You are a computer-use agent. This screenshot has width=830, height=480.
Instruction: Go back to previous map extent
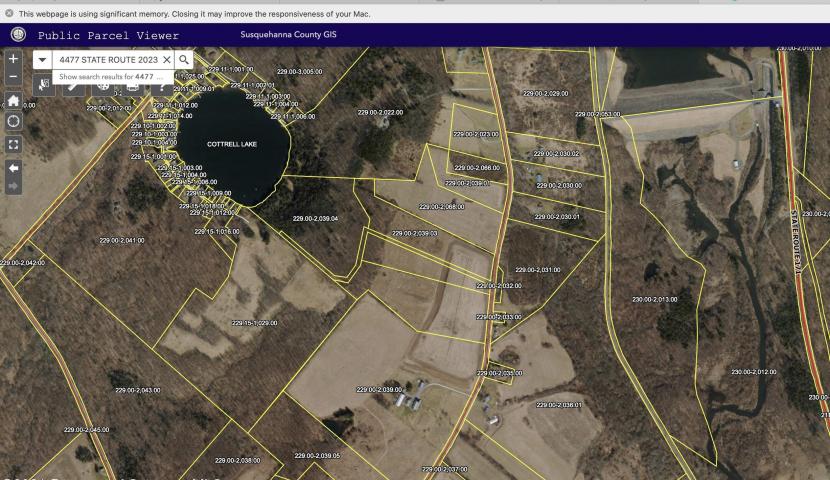13,168
